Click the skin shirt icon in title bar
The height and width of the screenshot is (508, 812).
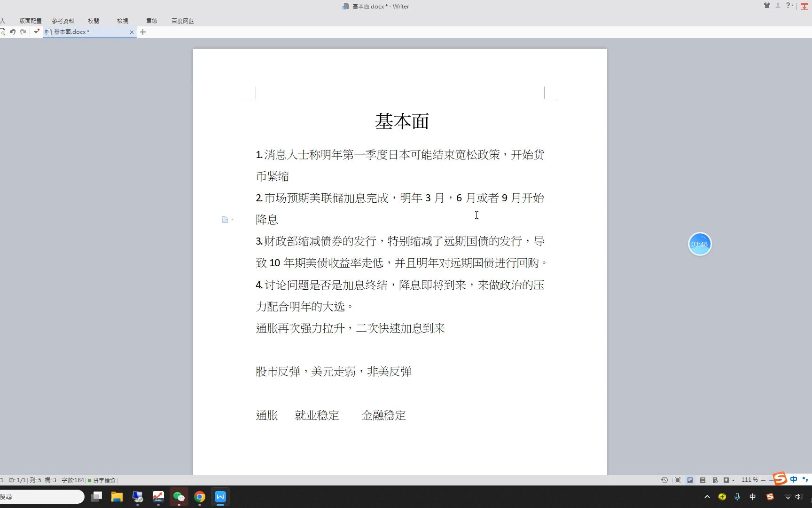767,6
